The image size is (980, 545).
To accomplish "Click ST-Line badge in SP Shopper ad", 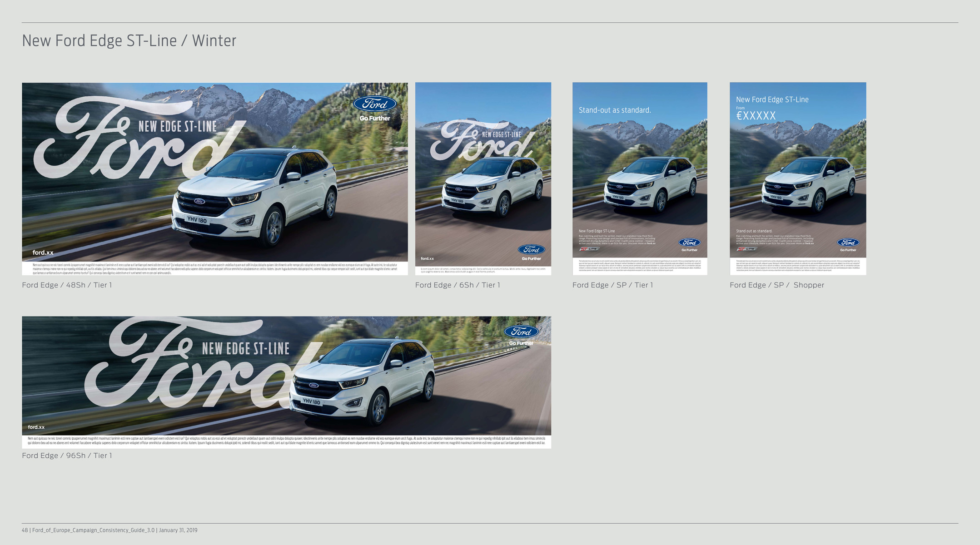I will (746, 249).
